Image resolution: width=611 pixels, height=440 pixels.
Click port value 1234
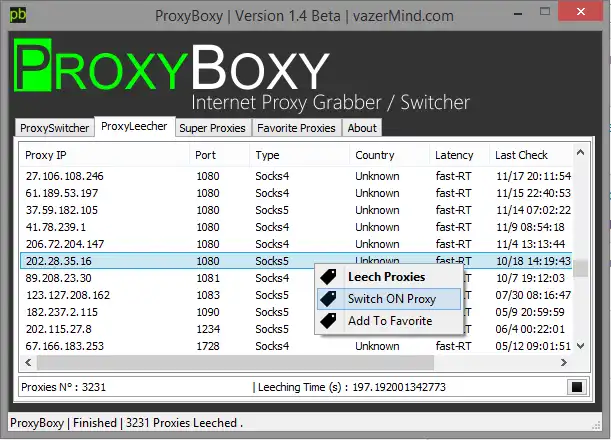[208, 329]
